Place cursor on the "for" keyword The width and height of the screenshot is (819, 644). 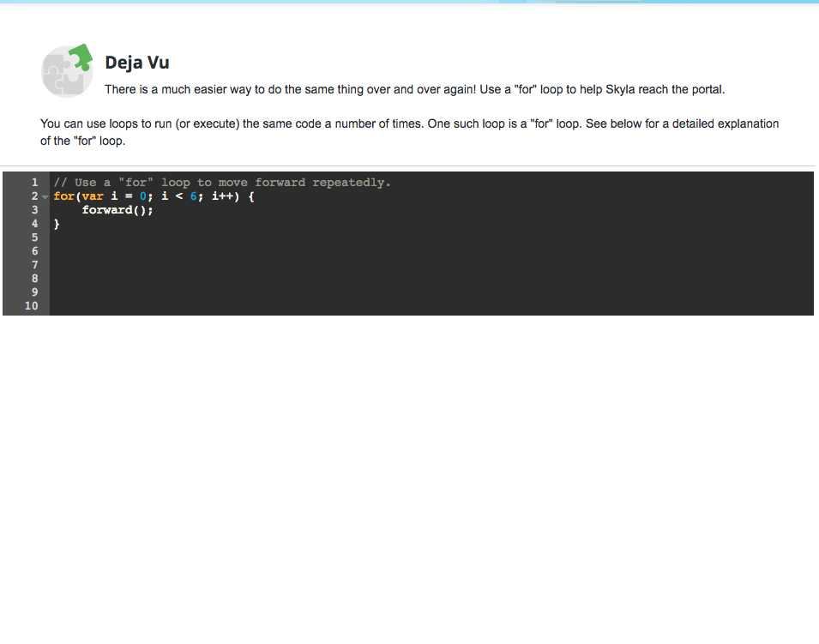63,196
